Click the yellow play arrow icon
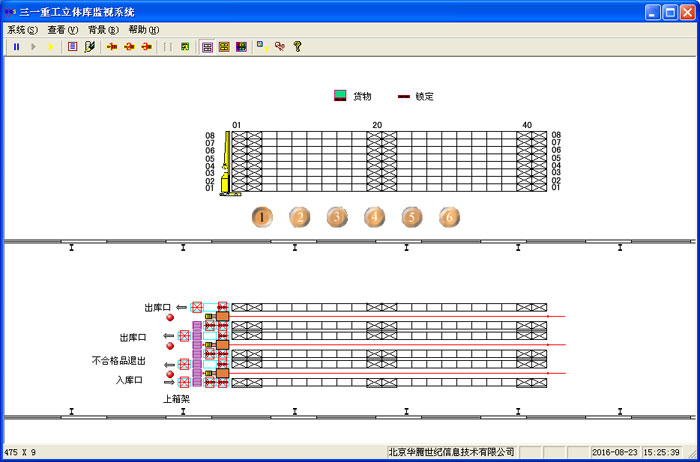Viewport: 700px width, 462px height. [50, 46]
